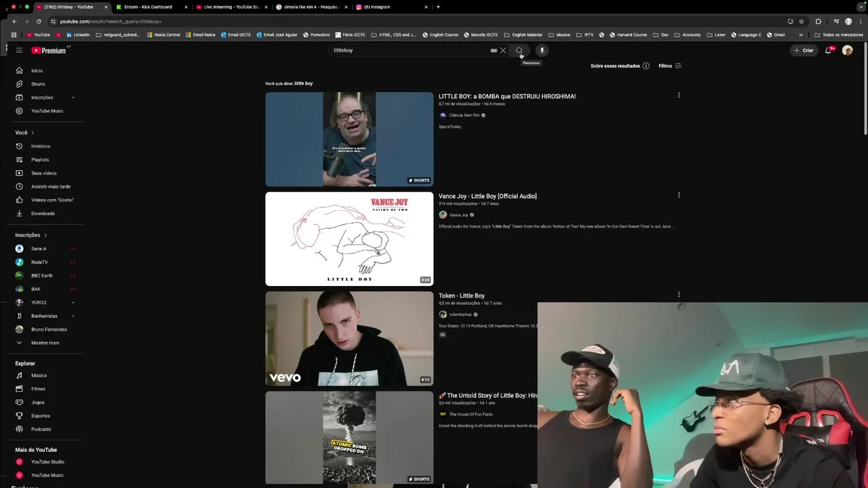Viewport: 868px width, 488px height.
Task: Clear the search box with the X icon
Action: tap(503, 50)
